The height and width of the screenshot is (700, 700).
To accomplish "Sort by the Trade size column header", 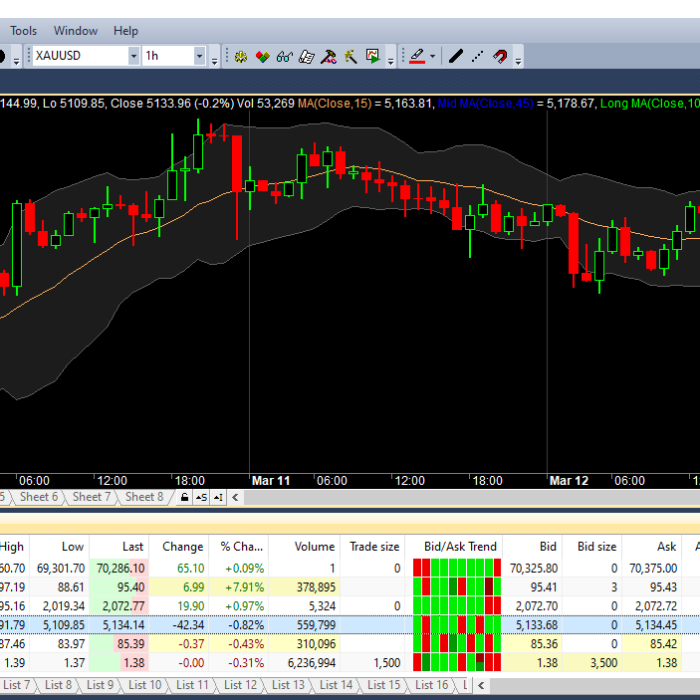I will coord(373,546).
